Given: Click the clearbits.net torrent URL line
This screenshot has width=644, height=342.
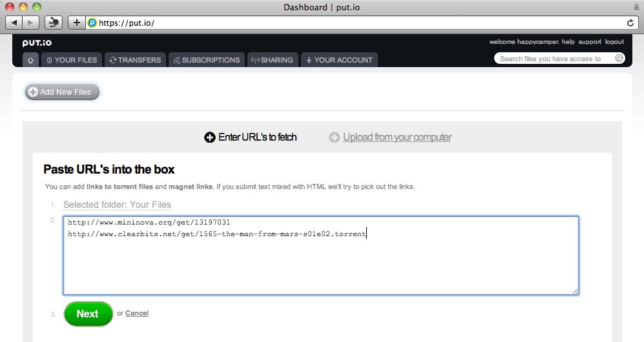Looking at the screenshot, I should pyautogui.click(x=216, y=234).
